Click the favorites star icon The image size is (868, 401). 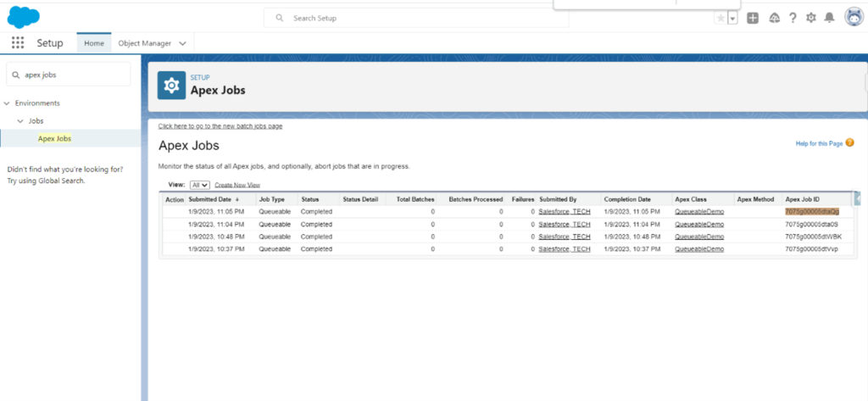coord(721,18)
